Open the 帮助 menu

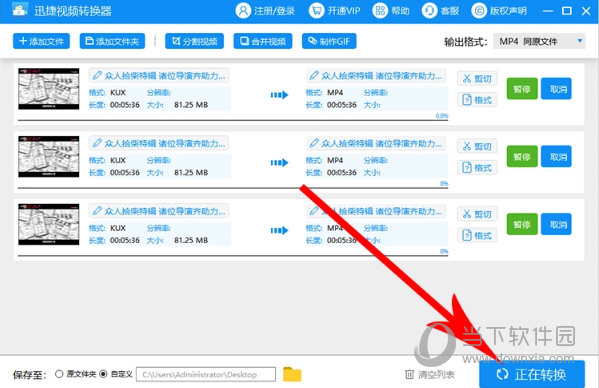[391, 11]
